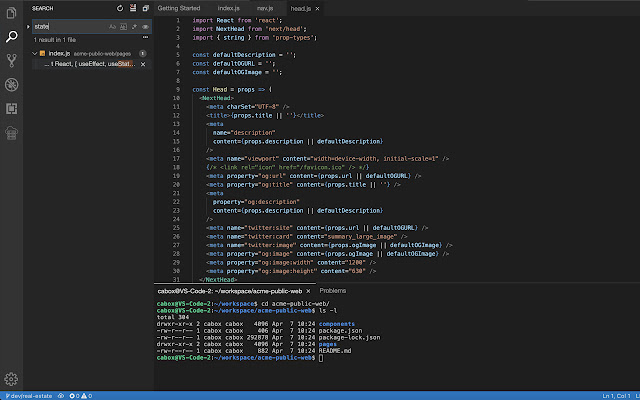Open the Debug view in the sidebar
Image resolution: width=640 pixels, height=400 pixels.
coord(12,85)
